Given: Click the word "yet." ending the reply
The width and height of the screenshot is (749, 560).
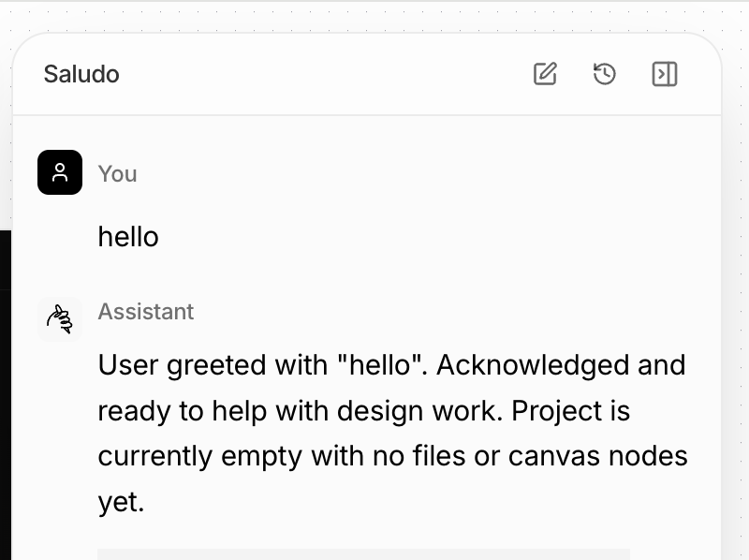Looking at the screenshot, I should click(122, 502).
